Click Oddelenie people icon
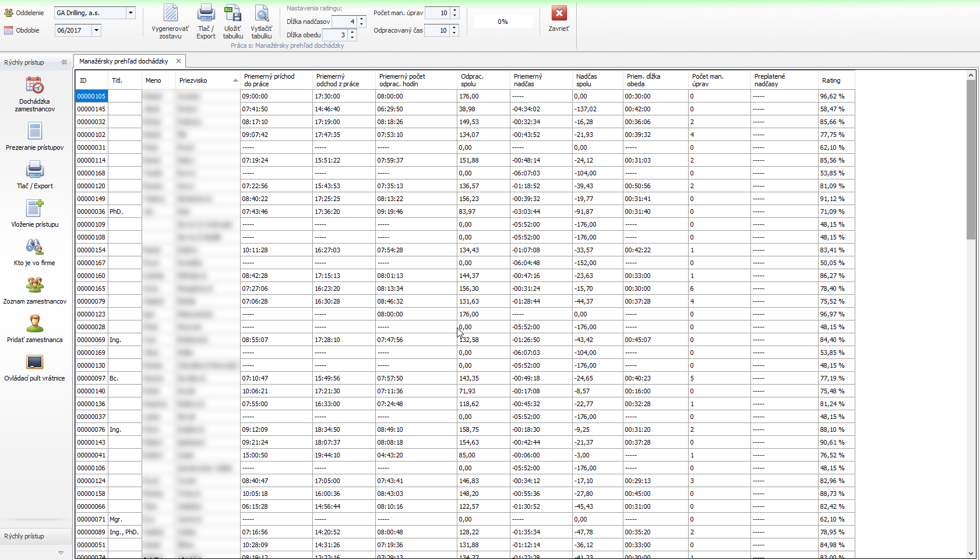 coord(9,13)
